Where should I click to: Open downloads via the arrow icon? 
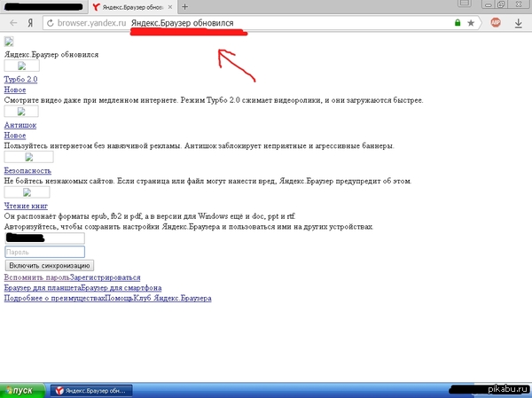pyautogui.click(x=518, y=22)
